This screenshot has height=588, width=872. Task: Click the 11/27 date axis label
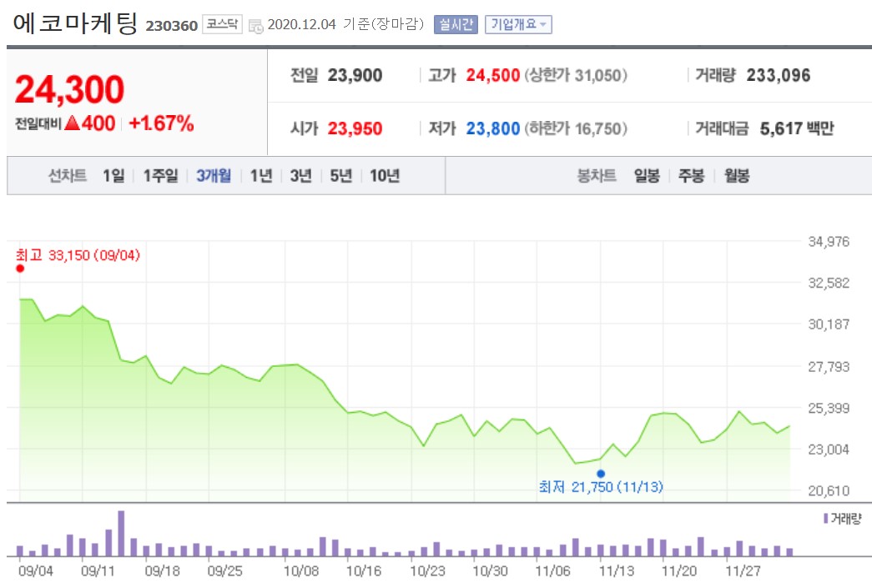743,570
